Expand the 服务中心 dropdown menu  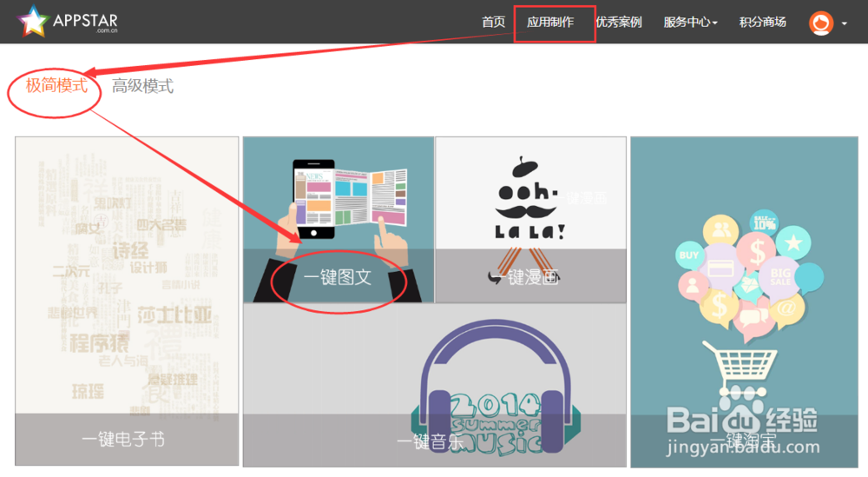click(x=690, y=23)
